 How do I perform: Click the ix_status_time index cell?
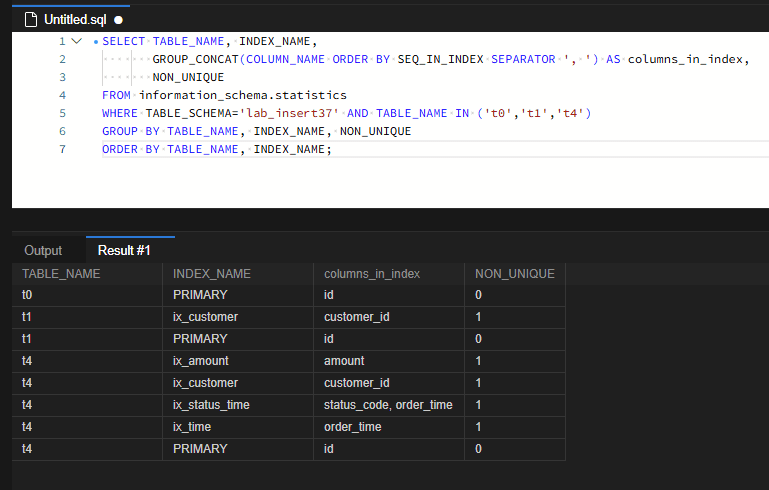pos(238,405)
